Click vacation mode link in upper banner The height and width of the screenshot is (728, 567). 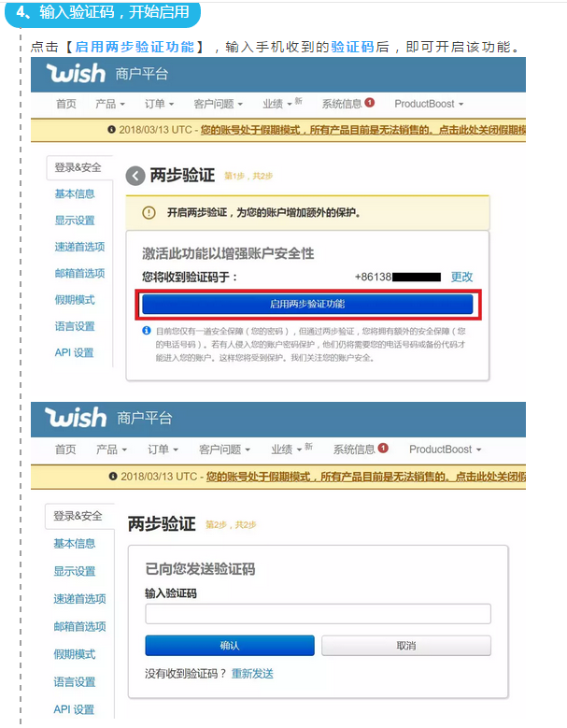tap(362, 130)
